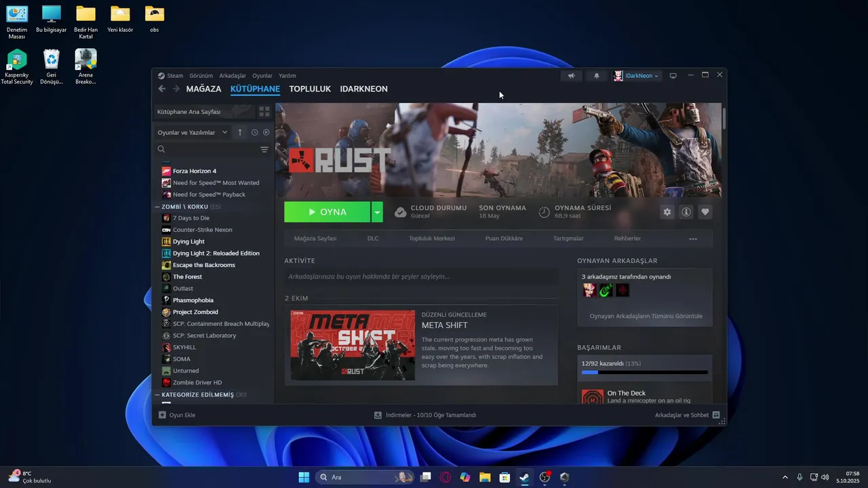Select Need for Speed Most Wanted
This screenshot has width=868, height=488.
pos(216,183)
